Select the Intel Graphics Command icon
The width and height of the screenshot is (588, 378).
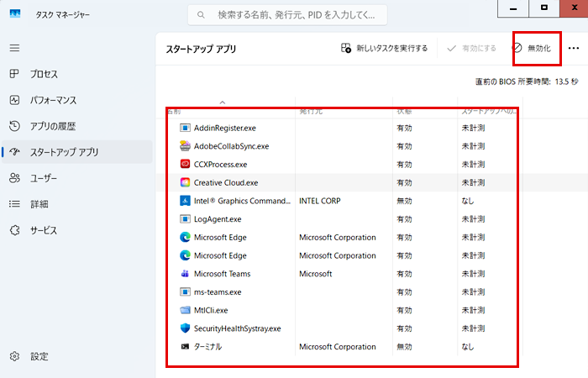pyautogui.click(x=185, y=201)
